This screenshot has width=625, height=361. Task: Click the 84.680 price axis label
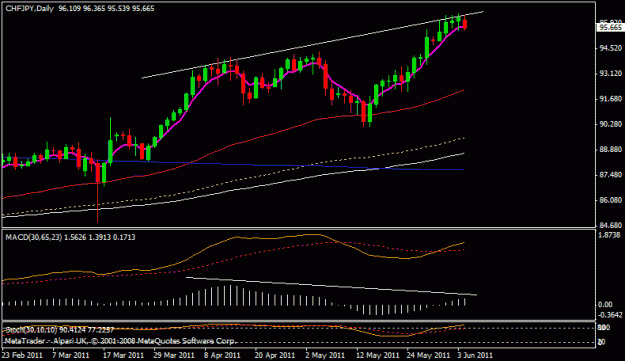tap(610, 226)
